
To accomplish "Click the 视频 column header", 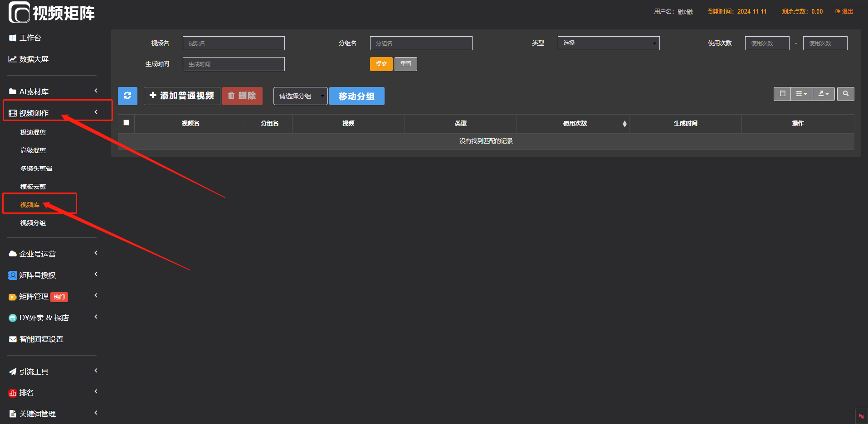I will (x=348, y=123).
